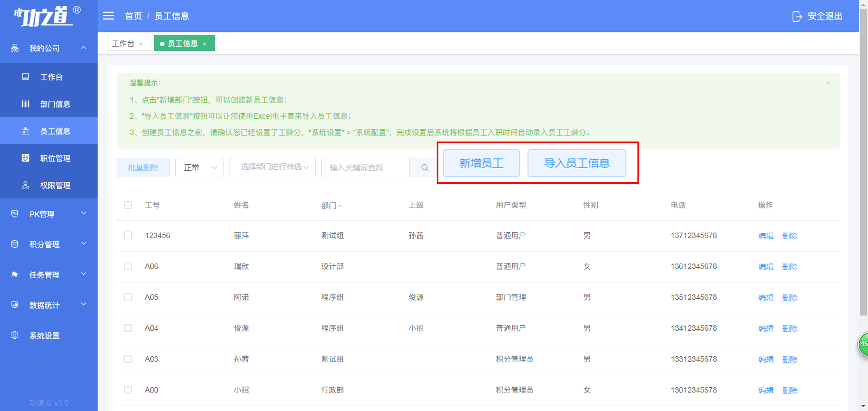This screenshot has height=411, width=868.
Task: Click the 权限管理 person icon
Action: tap(25, 185)
